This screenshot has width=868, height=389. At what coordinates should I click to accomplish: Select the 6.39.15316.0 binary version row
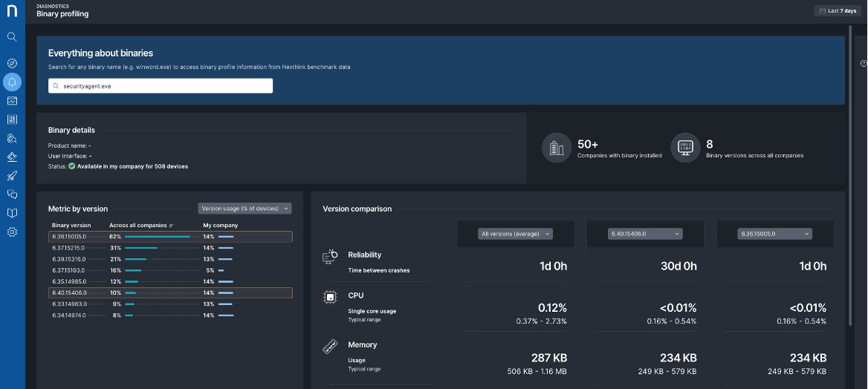[x=171, y=259]
